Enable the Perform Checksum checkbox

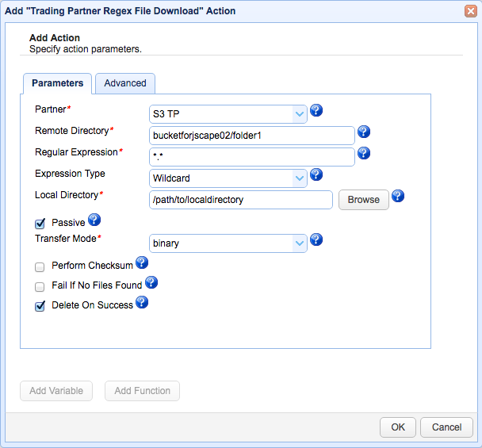40,267
